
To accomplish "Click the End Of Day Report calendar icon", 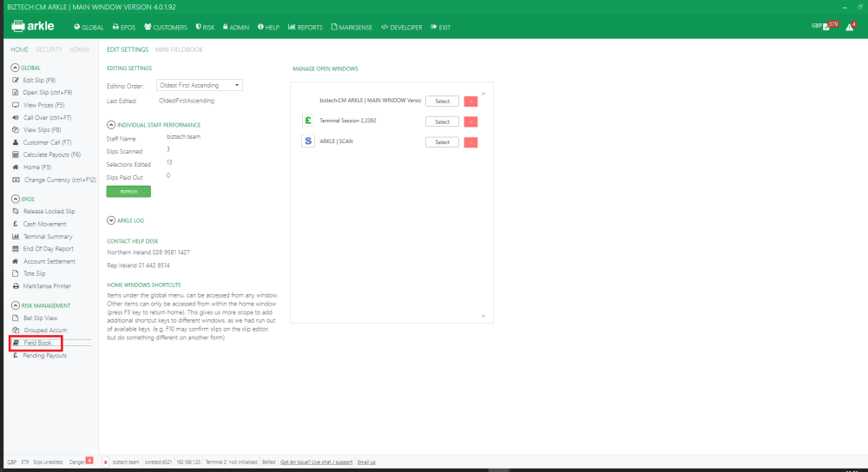I will point(16,248).
